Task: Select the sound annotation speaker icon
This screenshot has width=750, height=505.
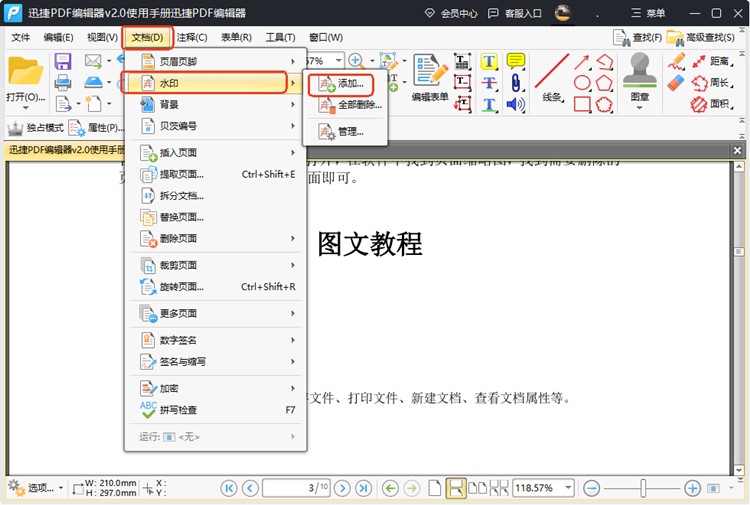Action: 516,104
